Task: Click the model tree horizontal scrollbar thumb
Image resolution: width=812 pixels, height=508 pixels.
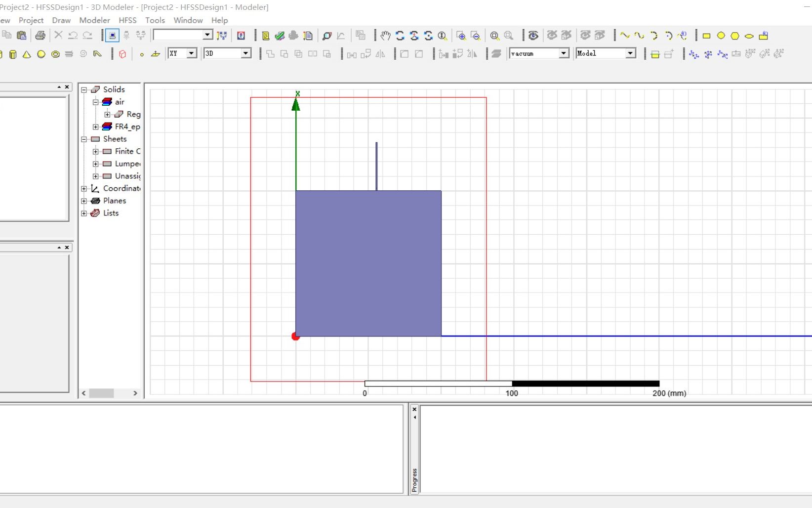Action: (102, 393)
